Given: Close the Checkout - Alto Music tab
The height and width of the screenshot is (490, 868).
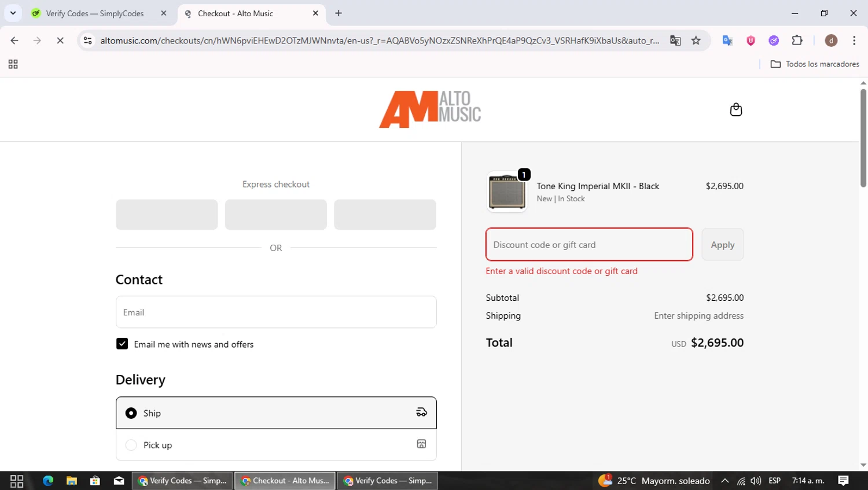Looking at the screenshot, I should (x=315, y=13).
